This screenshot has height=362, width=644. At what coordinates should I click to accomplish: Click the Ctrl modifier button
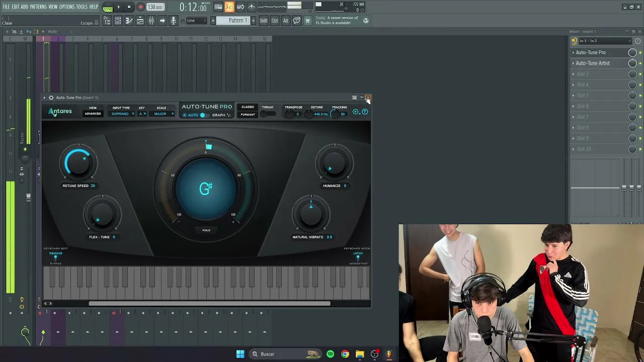coord(275,21)
